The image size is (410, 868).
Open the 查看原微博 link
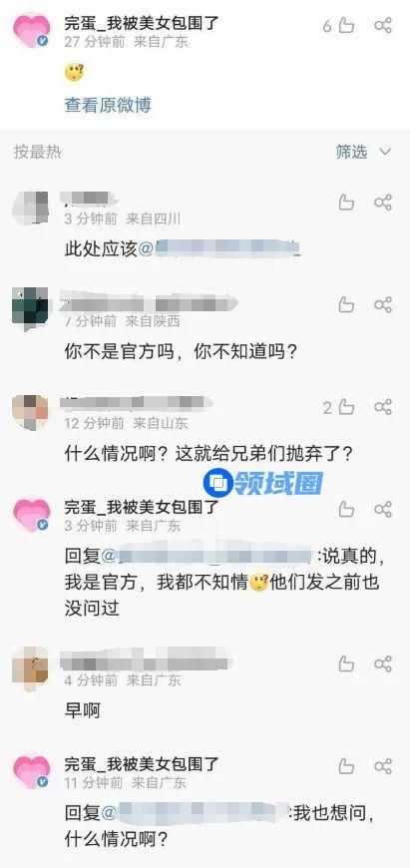click(x=108, y=105)
